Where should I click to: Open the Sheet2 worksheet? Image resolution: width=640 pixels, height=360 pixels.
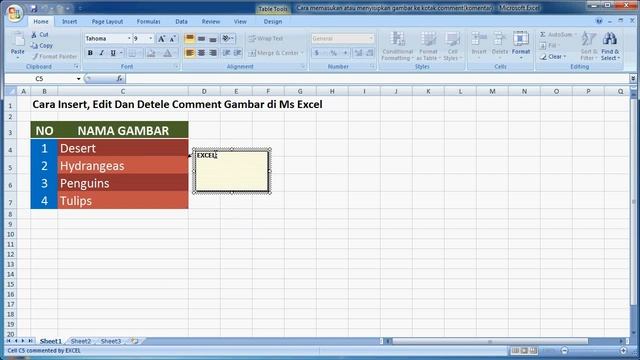80,341
